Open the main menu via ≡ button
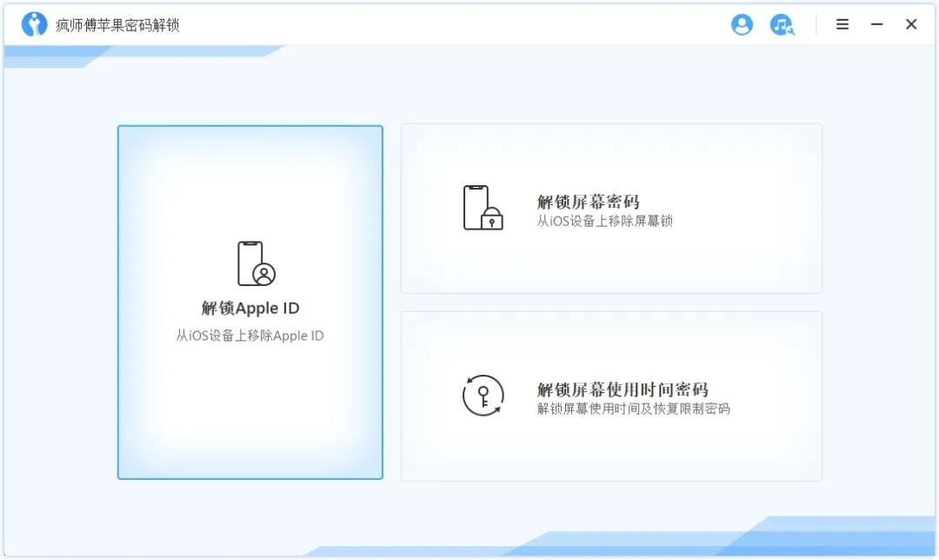Image resolution: width=939 pixels, height=560 pixels. pyautogui.click(x=842, y=24)
